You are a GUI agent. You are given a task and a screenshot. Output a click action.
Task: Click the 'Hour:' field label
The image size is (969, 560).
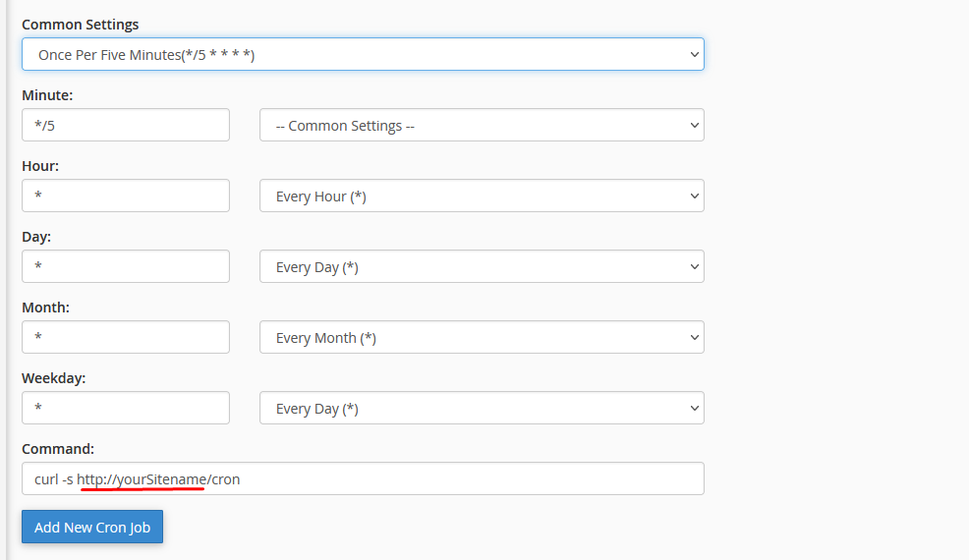[x=40, y=166]
